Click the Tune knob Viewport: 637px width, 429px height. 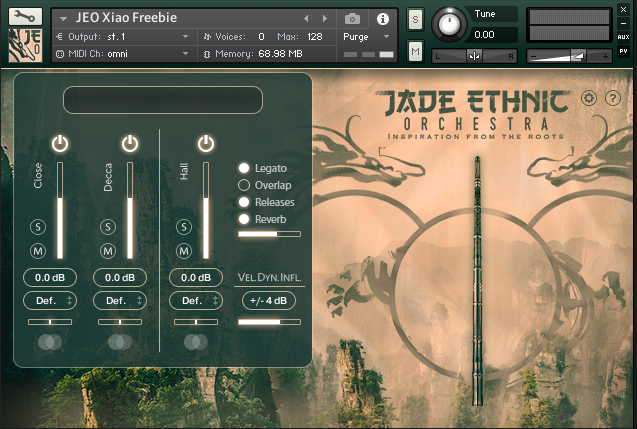449,24
